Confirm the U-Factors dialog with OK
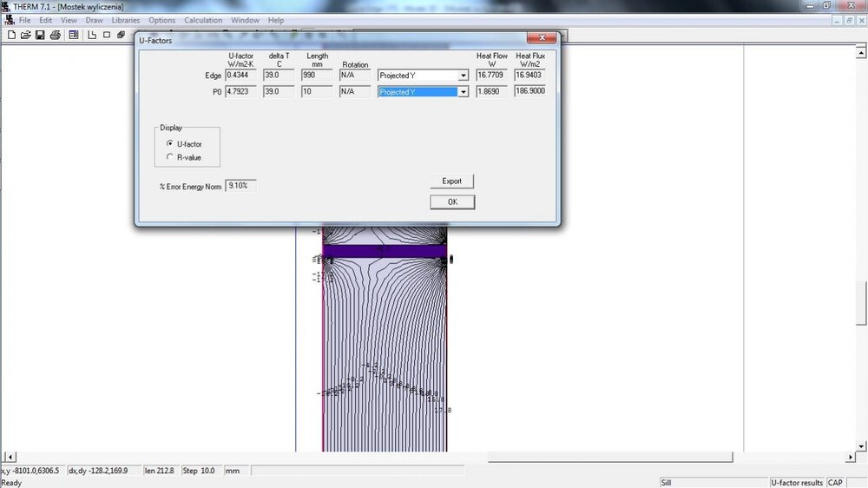The width and height of the screenshot is (868, 488). [452, 201]
